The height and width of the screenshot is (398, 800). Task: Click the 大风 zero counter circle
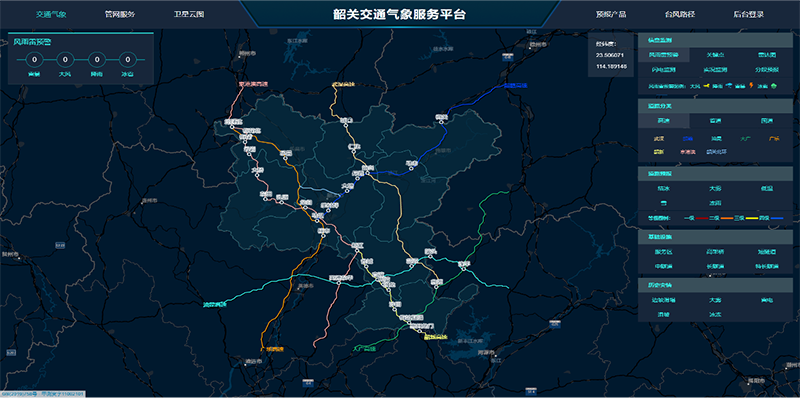click(65, 60)
